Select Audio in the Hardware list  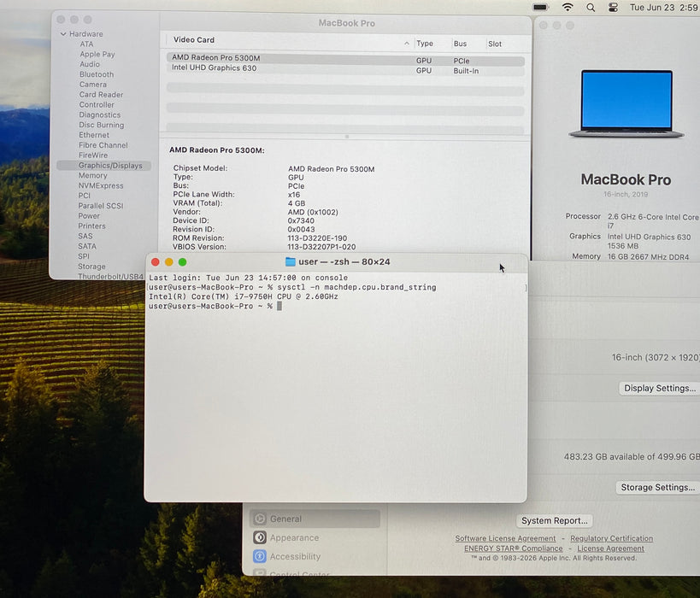click(90, 64)
